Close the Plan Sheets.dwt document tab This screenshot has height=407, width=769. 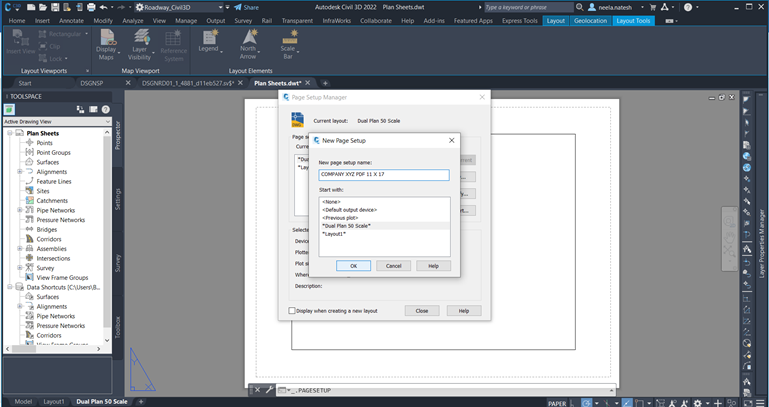coord(308,83)
